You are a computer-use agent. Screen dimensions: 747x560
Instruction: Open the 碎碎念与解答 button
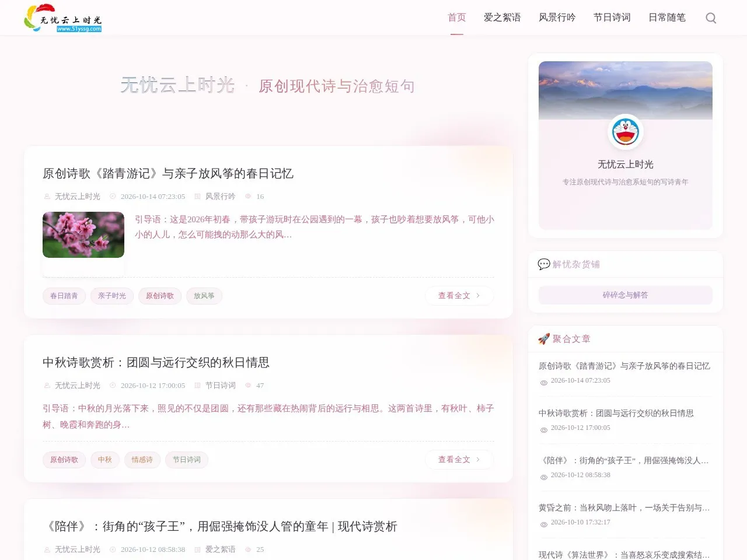pos(626,295)
